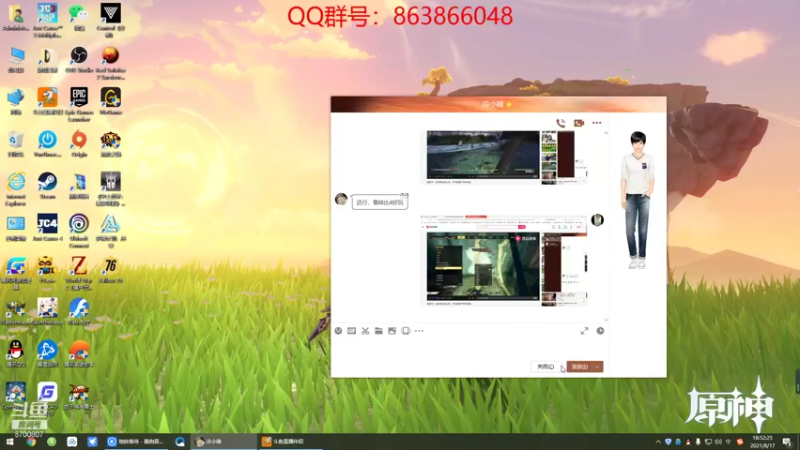
Task: Select the scissors screenshot tool
Action: point(365,331)
